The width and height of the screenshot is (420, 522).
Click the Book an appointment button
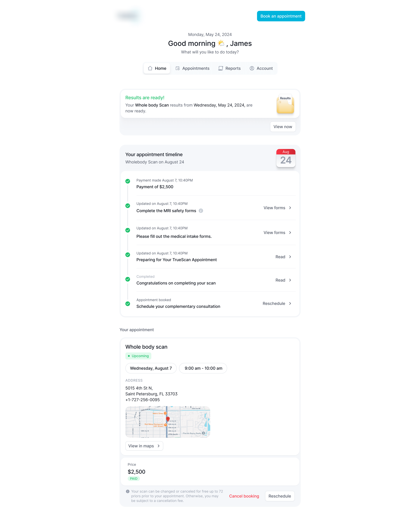pos(281,16)
